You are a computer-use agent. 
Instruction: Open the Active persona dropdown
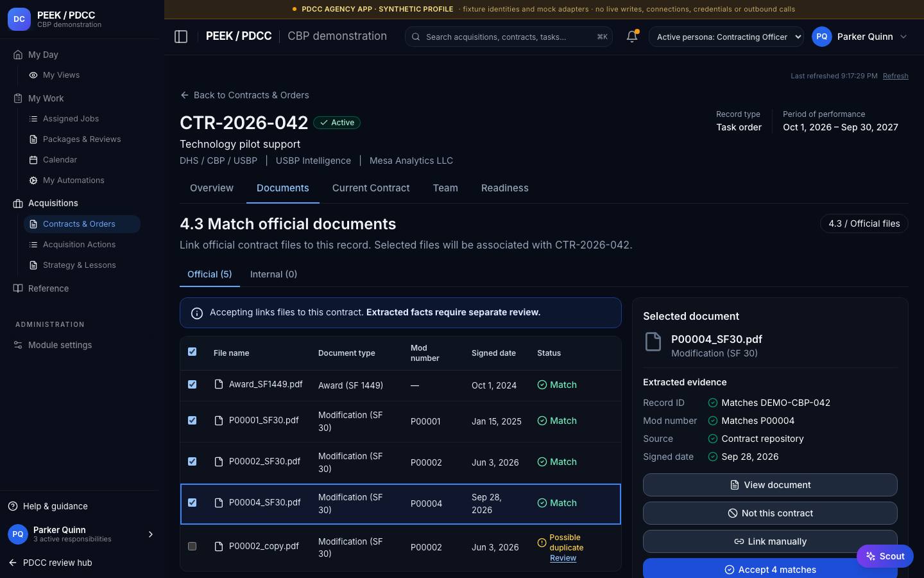coord(726,37)
